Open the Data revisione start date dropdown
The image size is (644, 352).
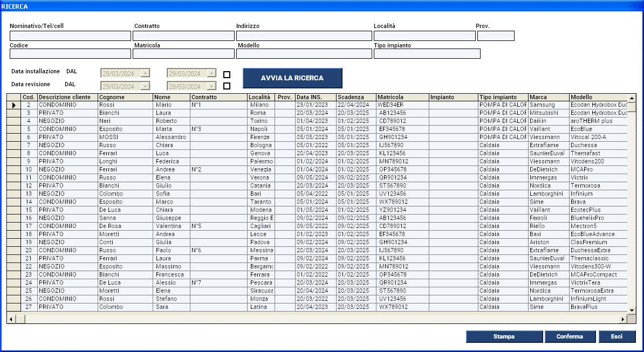[x=145, y=86]
